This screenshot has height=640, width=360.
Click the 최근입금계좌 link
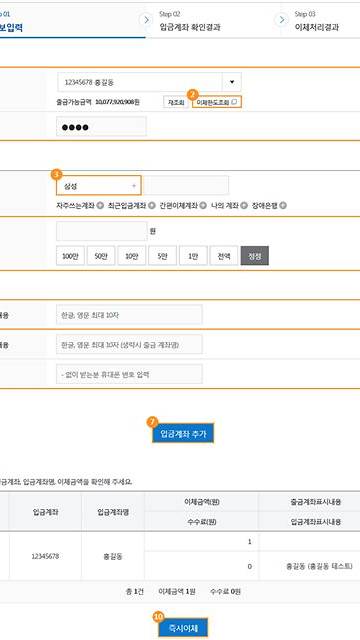127,206
